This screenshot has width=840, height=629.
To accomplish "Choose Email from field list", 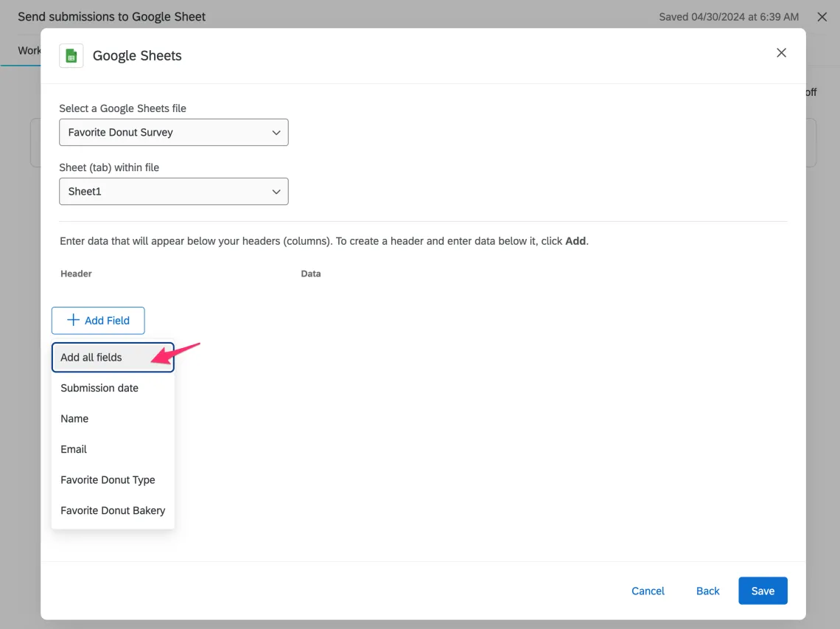I will tap(113, 449).
